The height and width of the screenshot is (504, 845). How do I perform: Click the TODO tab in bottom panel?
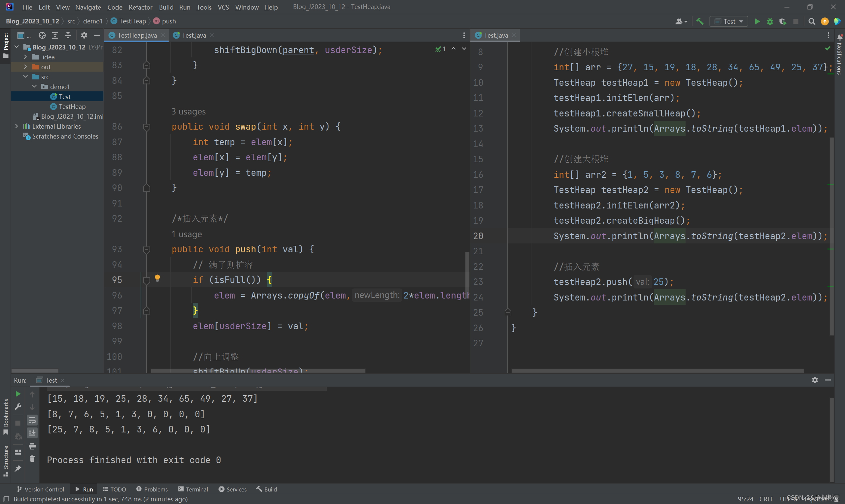[114, 489]
